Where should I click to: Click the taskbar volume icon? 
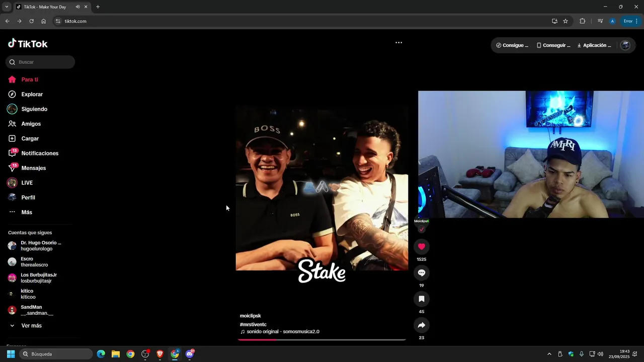(x=600, y=354)
